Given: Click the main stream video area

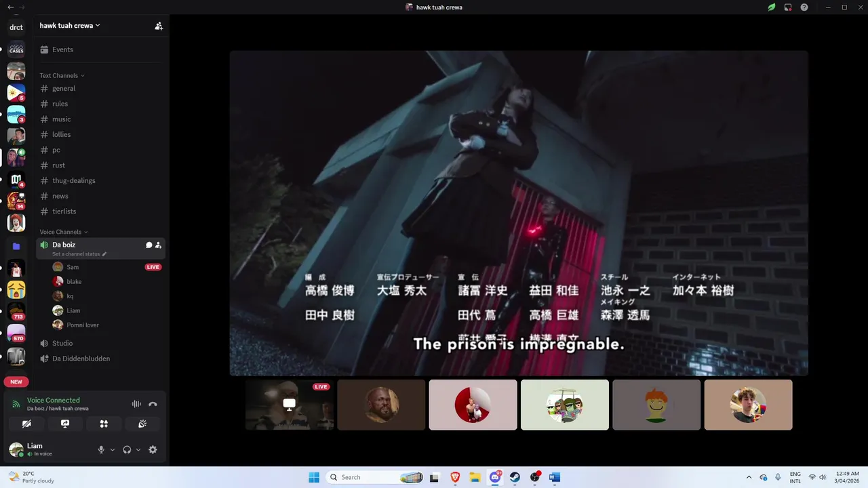Looking at the screenshot, I should click(519, 213).
